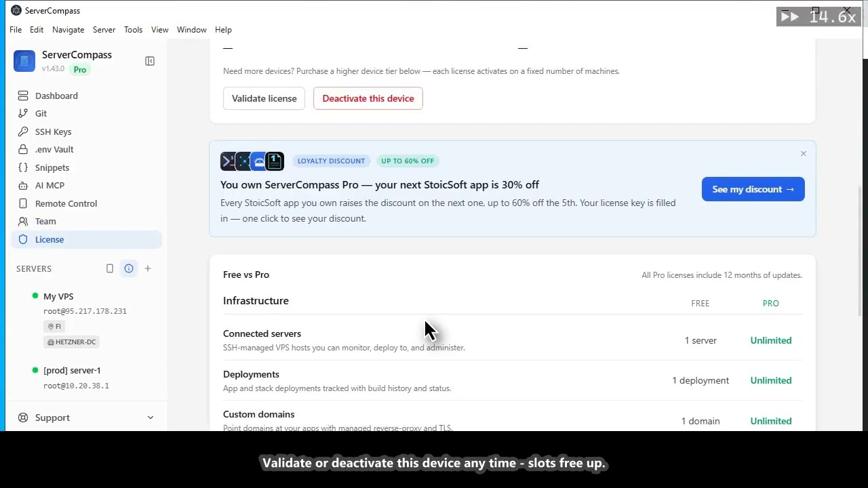Click the Custom domains row title
The width and height of the screenshot is (868, 488).
(258, 414)
